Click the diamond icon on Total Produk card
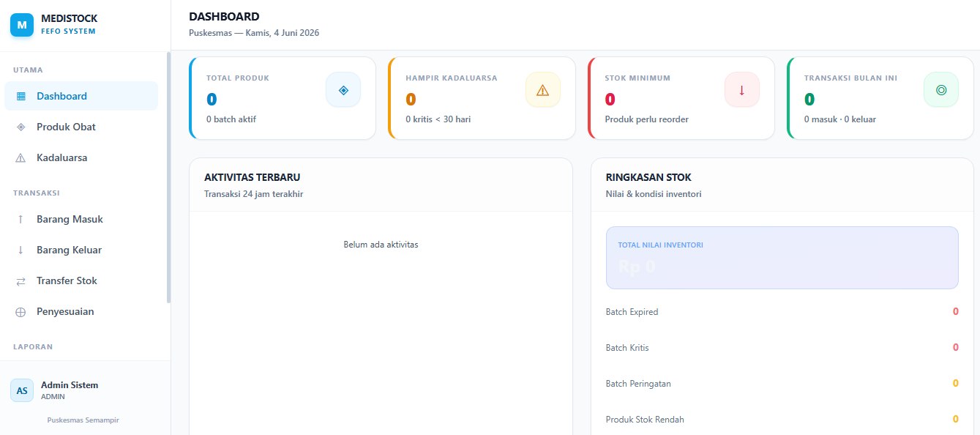 pos(343,89)
